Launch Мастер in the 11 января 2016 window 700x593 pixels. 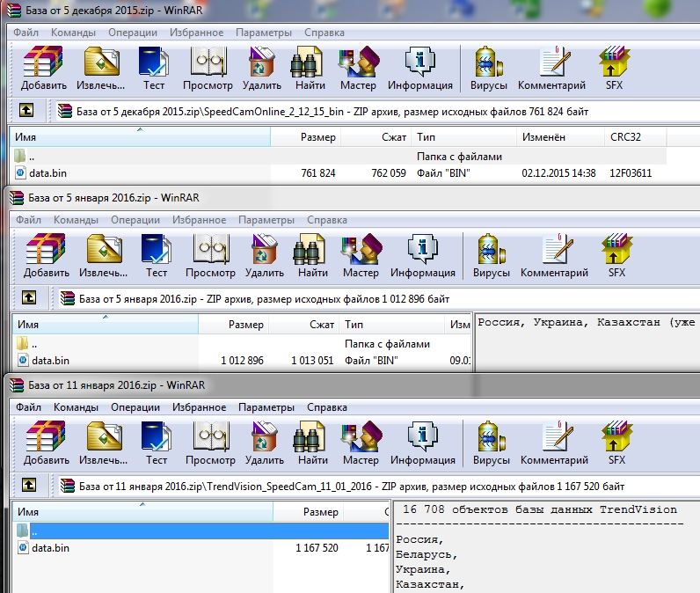coord(361,443)
